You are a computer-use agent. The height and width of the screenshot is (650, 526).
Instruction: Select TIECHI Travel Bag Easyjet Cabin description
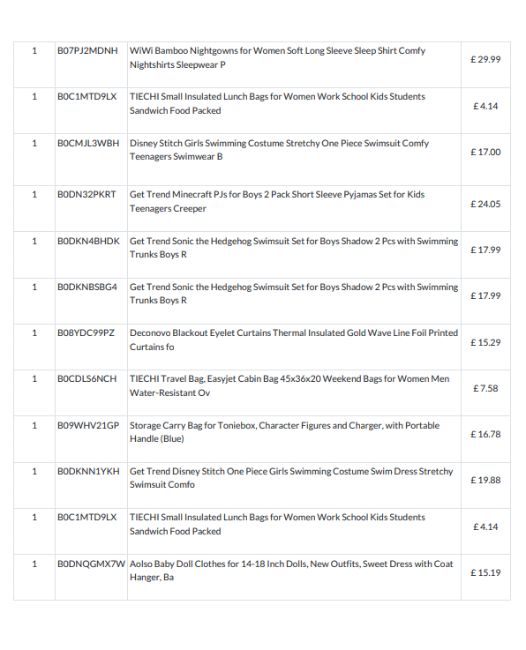point(289,386)
